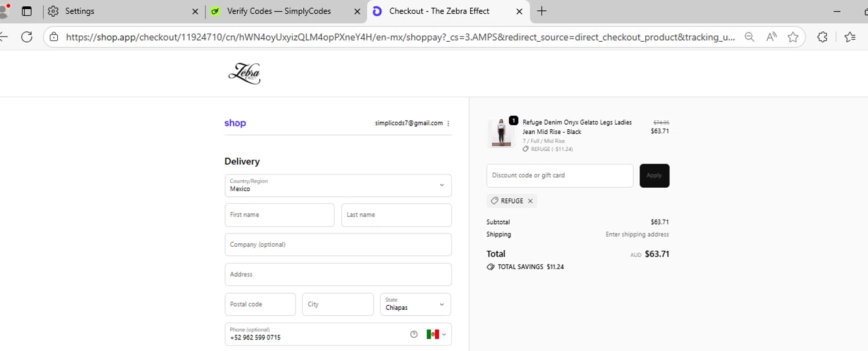Click the Enter shipping address text
Viewport: 868px width, 351px height.
[x=637, y=235]
